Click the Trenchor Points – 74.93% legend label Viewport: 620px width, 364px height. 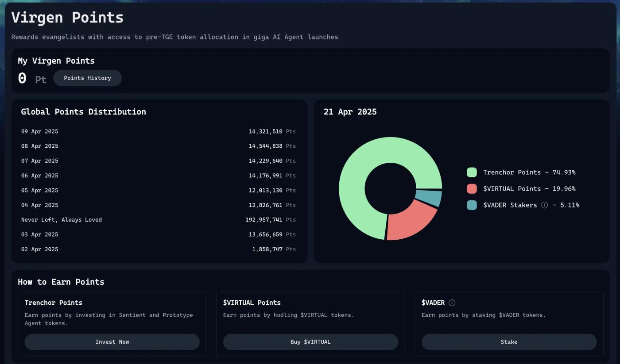pyautogui.click(x=529, y=172)
